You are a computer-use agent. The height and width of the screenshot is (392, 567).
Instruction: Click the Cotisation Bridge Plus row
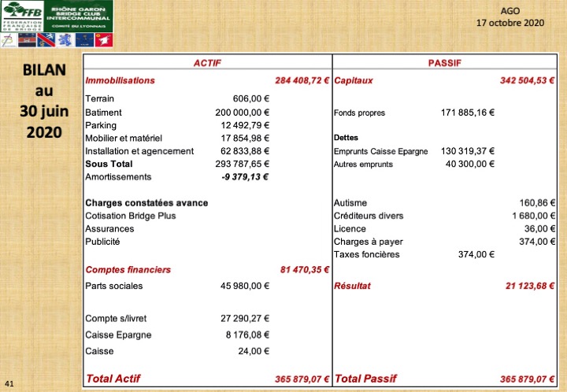(131, 216)
